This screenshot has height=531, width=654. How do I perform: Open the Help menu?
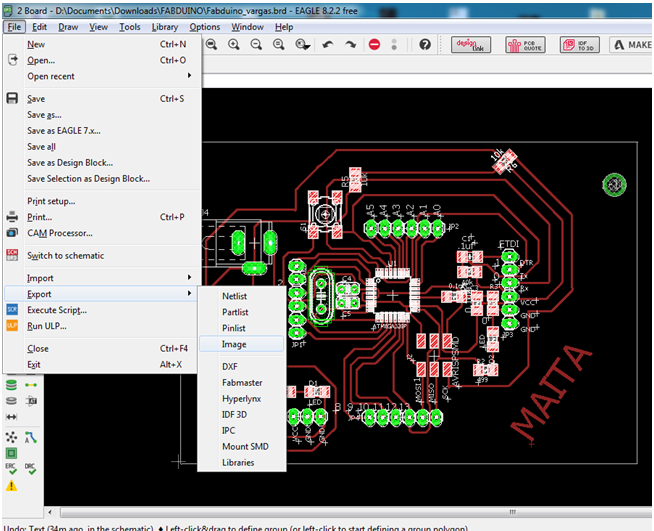click(284, 27)
